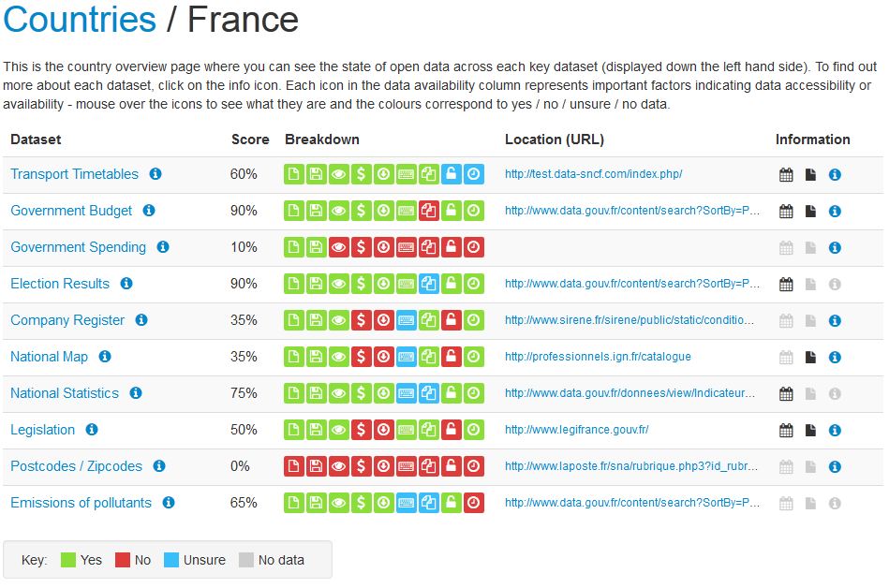Viewport: 889px width, 588px height.
Task: Visit the legifrance.gouv.fr location link
Action: (x=576, y=430)
